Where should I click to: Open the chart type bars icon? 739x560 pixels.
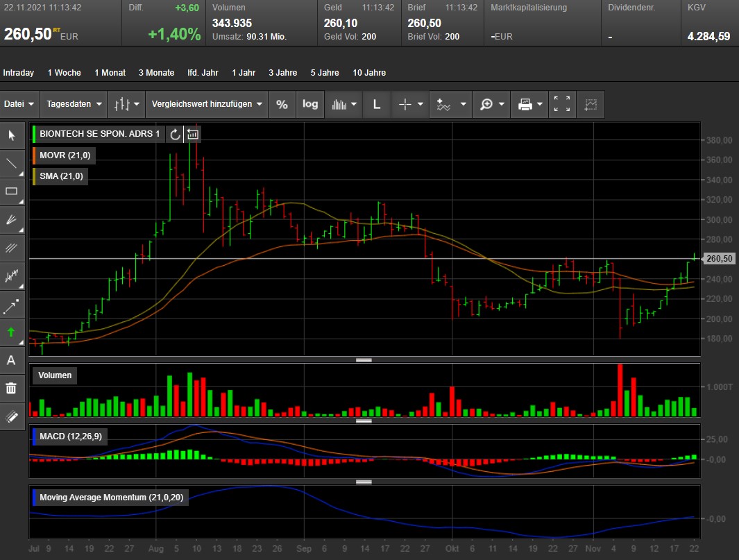click(x=121, y=104)
